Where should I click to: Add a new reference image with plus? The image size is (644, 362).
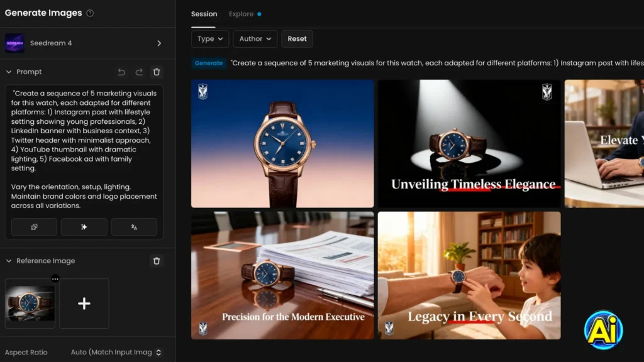[x=84, y=304]
